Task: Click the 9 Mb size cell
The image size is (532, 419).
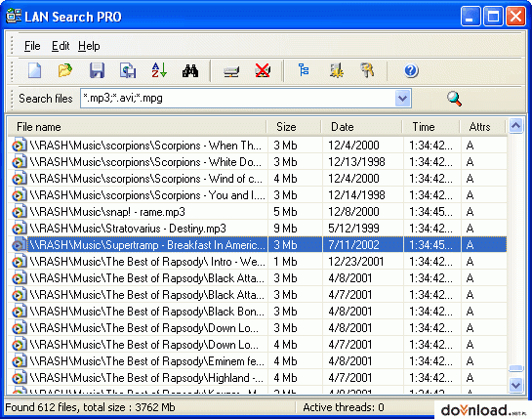Action: coord(285,229)
